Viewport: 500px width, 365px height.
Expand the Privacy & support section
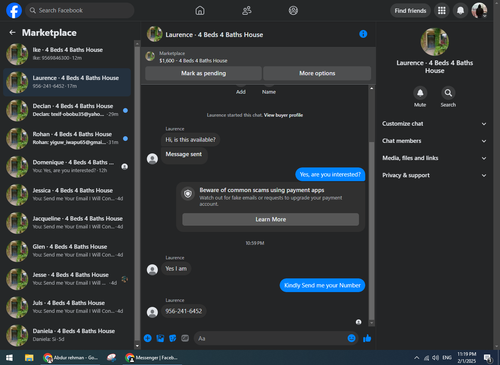point(434,175)
